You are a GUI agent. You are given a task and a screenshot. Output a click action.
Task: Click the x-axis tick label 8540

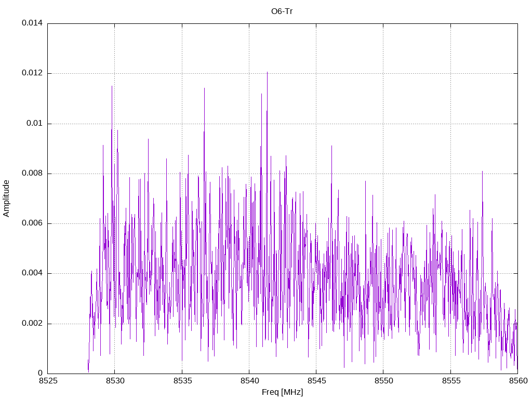click(x=249, y=381)
